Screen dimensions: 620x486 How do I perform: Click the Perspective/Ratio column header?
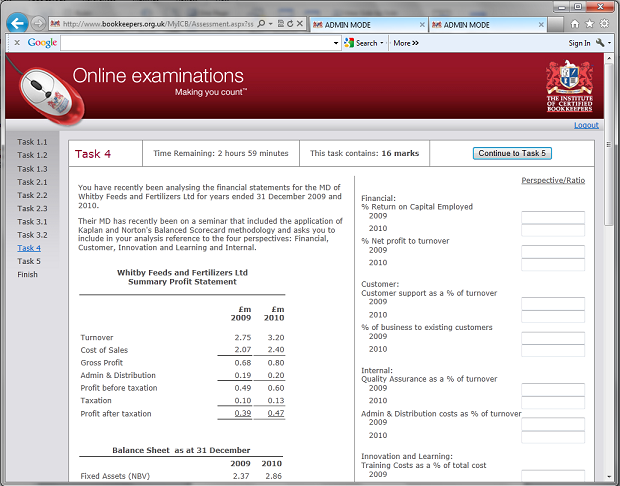click(x=553, y=180)
